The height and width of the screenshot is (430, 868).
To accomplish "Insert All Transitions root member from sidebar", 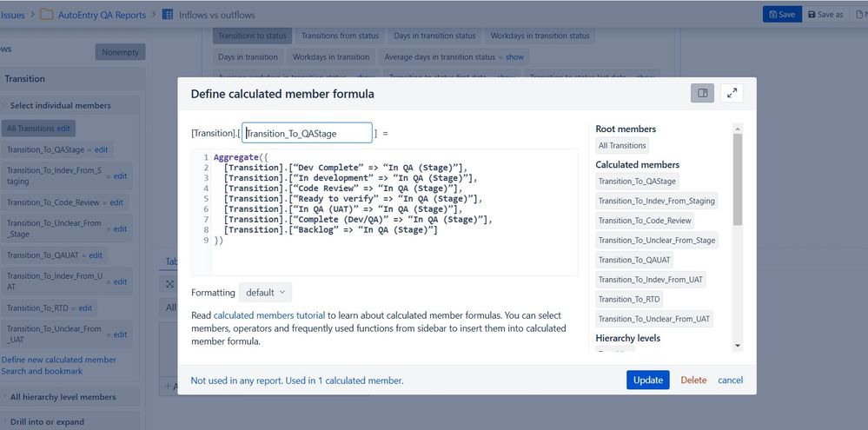I will click(x=622, y=146).
